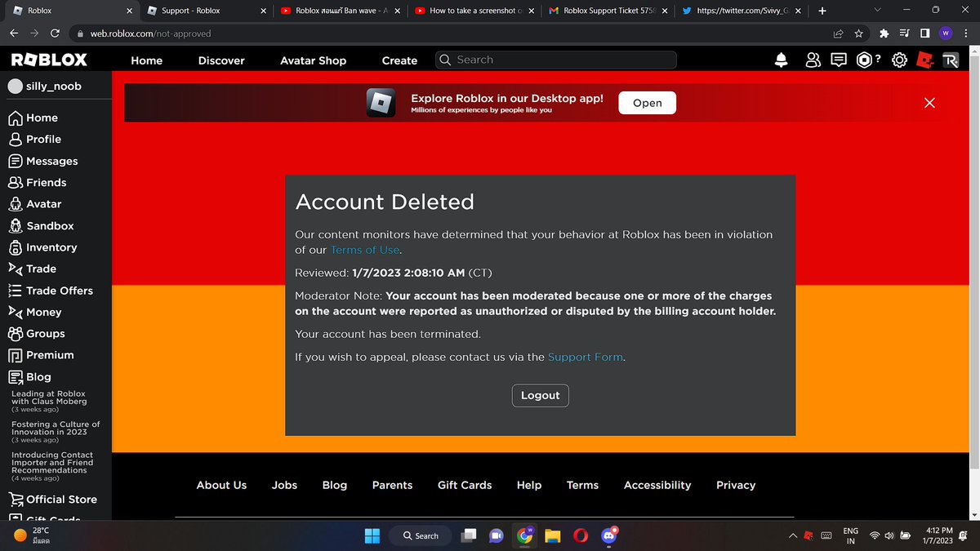
Task: Open the Support Form link
Action: click(585, 357)
